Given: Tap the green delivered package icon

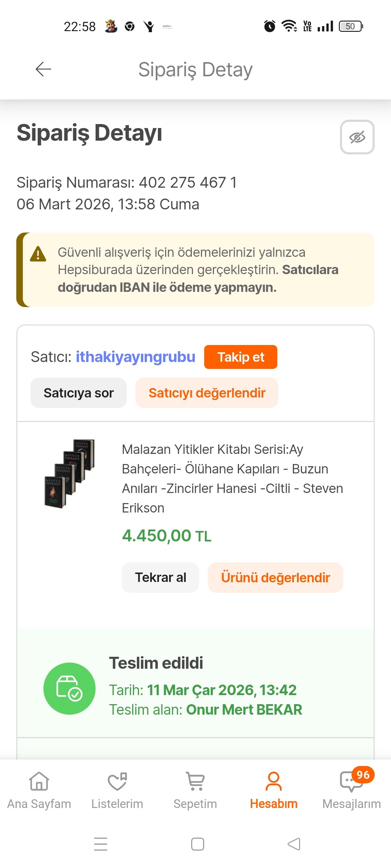Looking at the screenshot, I should pos(70,688).
